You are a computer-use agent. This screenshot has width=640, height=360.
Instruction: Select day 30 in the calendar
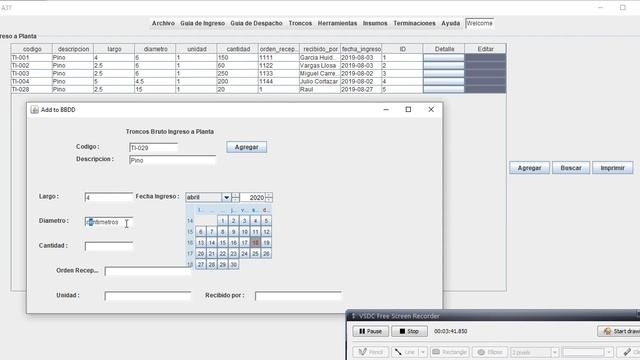click(233, 264)
